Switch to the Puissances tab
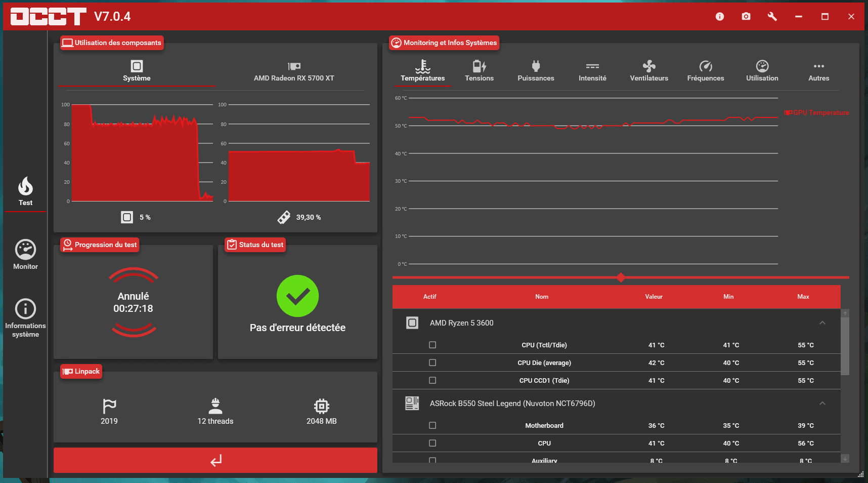 tap(536, 72)
